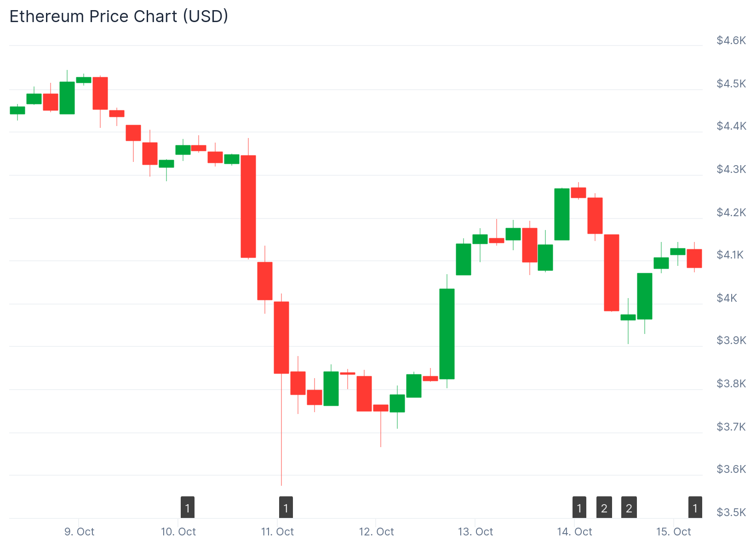This screenshot has width=756, height=552.
Task: Select the large red candle closing just below $4K
Action: click(612, 272)
